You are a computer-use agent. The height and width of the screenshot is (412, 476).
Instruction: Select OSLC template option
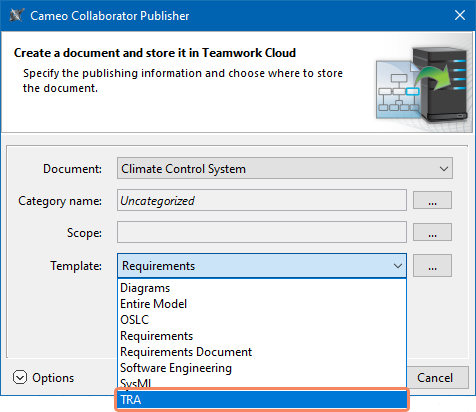click(262, 320)
